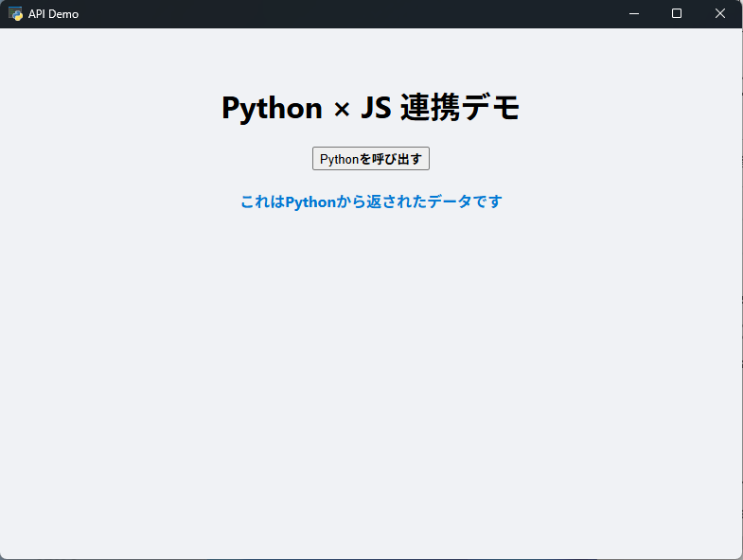743x560 pixels.
Task: Click the blue result message text
Action: click(370, 201)
